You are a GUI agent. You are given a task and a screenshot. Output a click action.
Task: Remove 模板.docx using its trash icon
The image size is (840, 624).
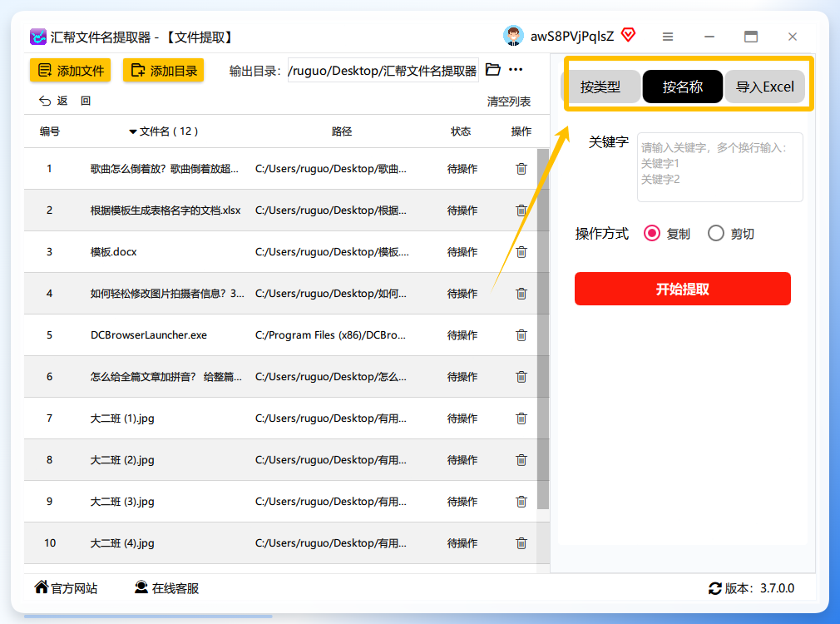(x=521, y=252)
